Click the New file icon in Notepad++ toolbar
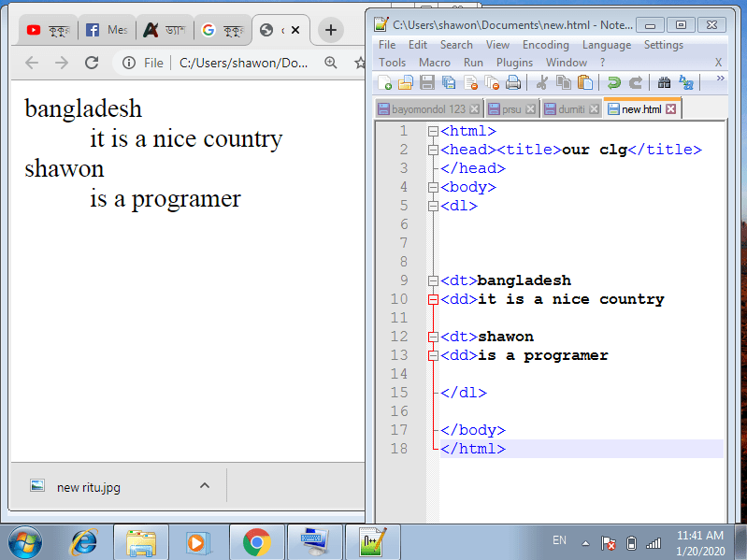Screen dimensions: 747x560 383,82
